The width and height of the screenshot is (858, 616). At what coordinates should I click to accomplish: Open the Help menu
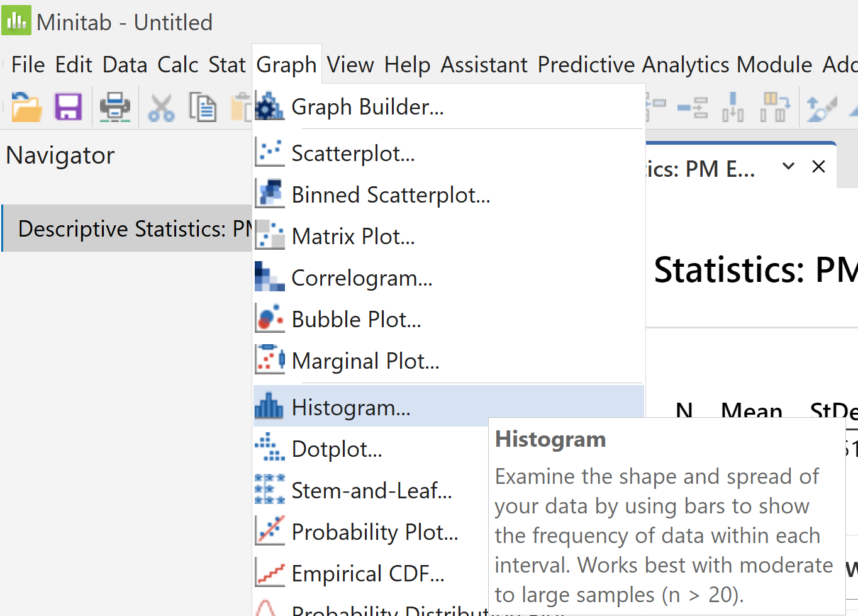point(407,65)
